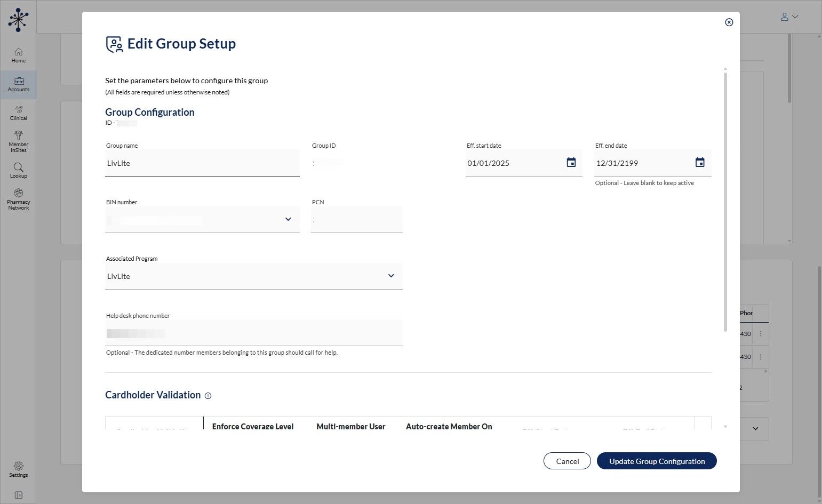This screenshot has width=822, height=504.
Task: Open Lookup from sidebar
Action: [18, 170]
